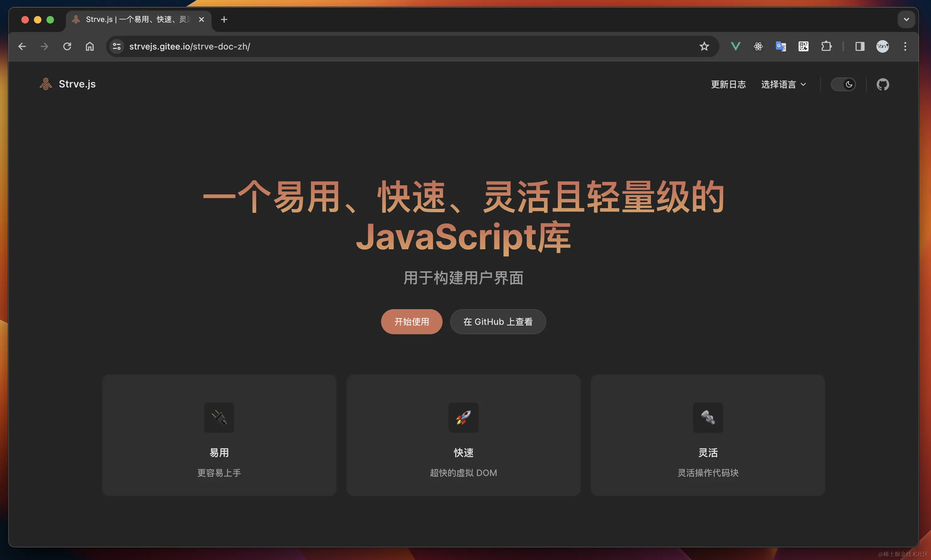Open the GitHub repository icon in the navbar
This screenshot has height=560, width=931.
click(x=883, y=84)
